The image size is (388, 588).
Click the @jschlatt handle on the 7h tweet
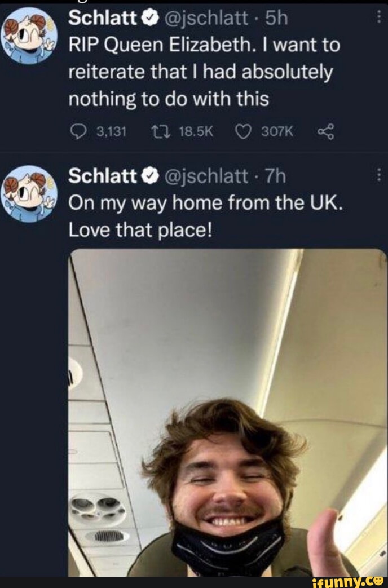204,177
